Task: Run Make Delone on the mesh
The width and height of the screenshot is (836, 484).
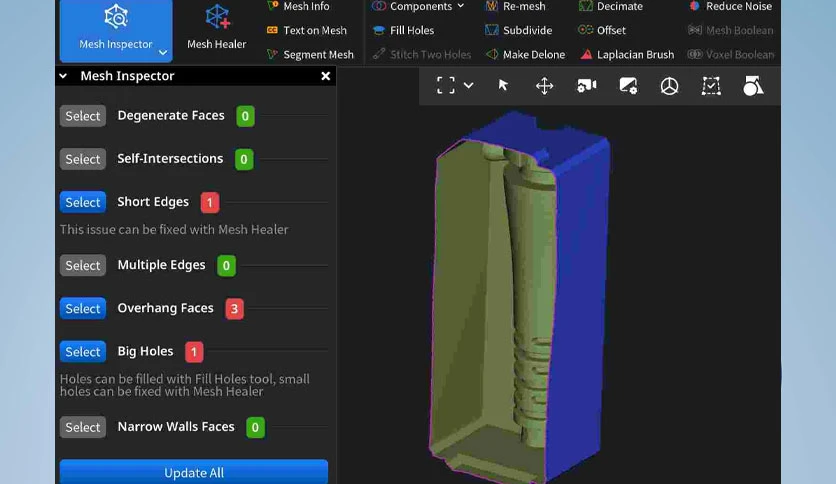Action: click(x=525, y=54)
